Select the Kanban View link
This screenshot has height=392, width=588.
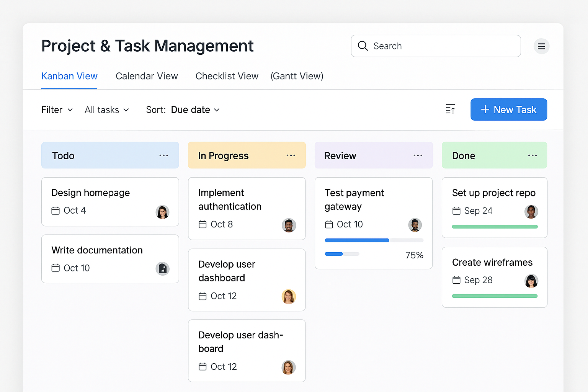[69, 76]
